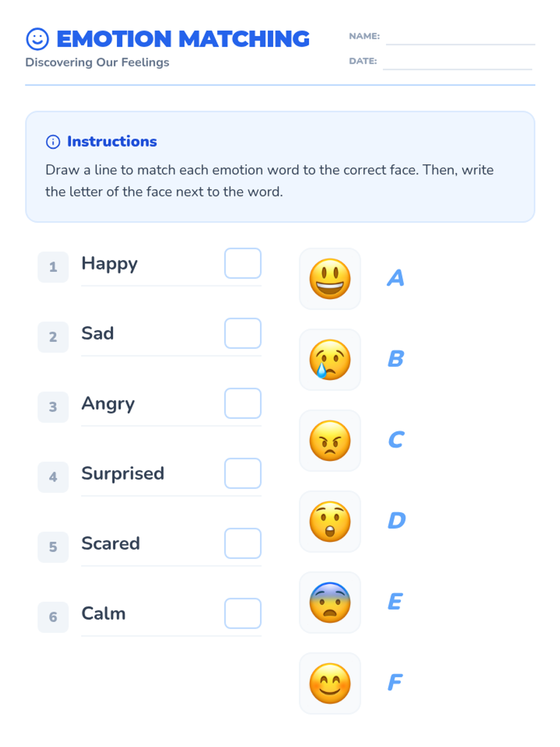Click the letter A label

tap(396, 278)
